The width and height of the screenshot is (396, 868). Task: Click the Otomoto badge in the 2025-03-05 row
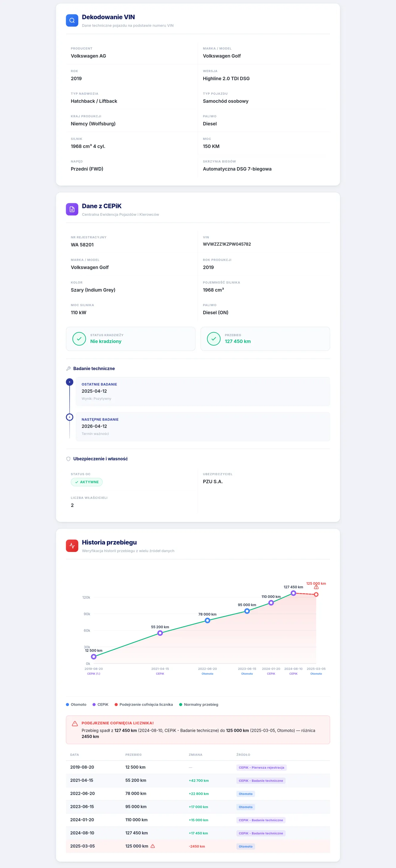pyautogui.click(x=245, y=846)
